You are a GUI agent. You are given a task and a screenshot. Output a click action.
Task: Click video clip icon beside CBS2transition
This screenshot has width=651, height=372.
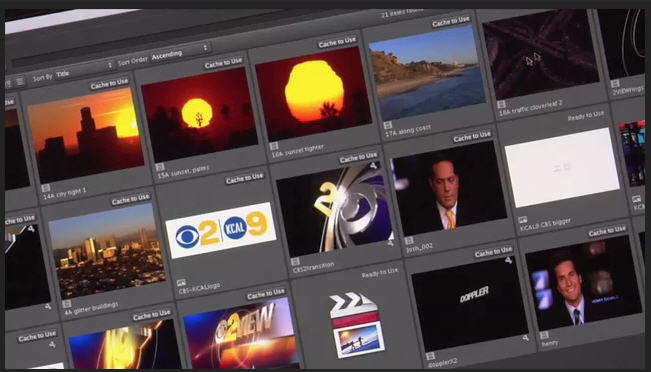click(295, 262)
